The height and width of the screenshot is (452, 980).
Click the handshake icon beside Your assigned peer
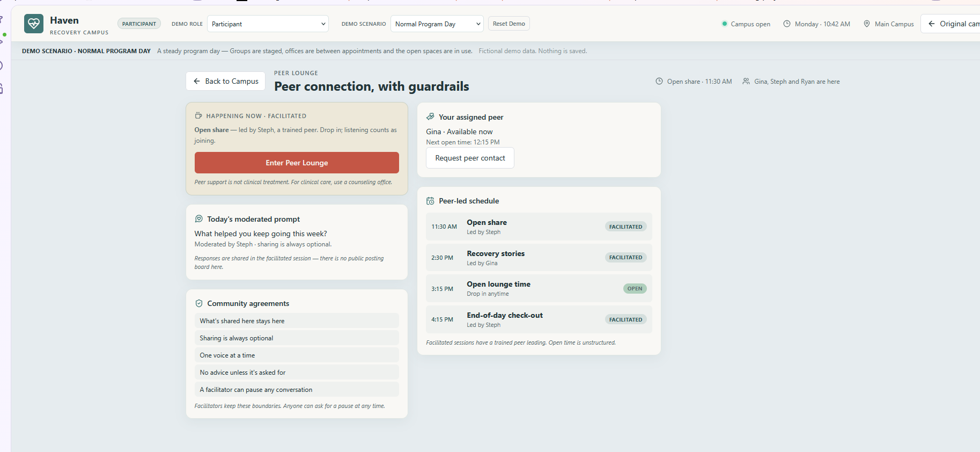[x=430, y=116]
